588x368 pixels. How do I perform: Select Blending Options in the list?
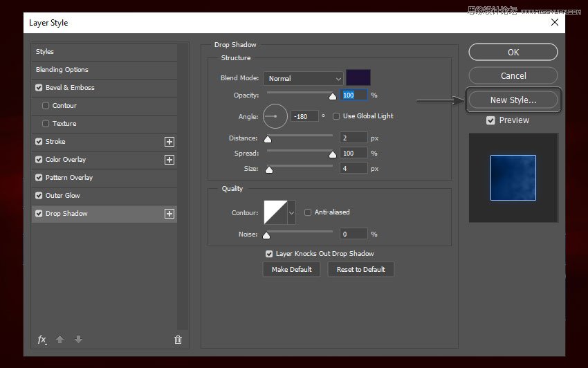[62, 70]
